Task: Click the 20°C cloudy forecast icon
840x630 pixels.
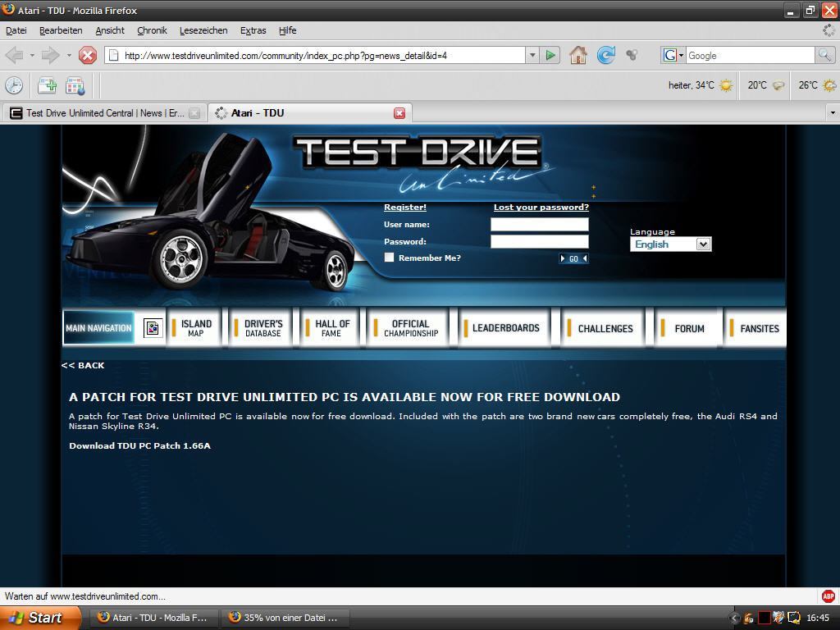Action: click(778, 85)
